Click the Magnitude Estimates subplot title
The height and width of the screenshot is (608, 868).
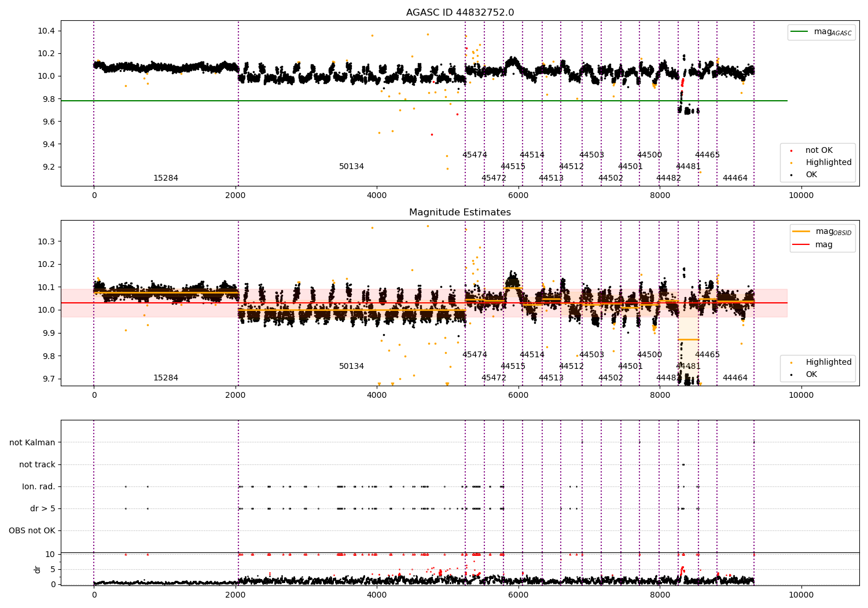[x=460, y=213]
